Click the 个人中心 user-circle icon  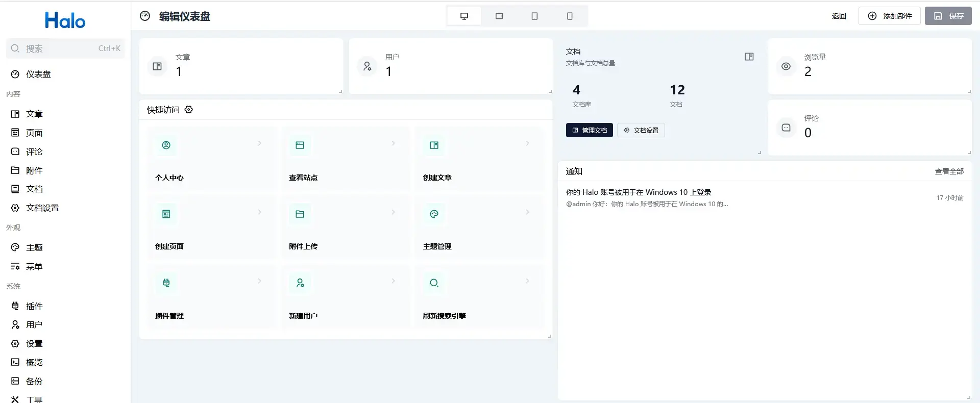tap(166, 145)
